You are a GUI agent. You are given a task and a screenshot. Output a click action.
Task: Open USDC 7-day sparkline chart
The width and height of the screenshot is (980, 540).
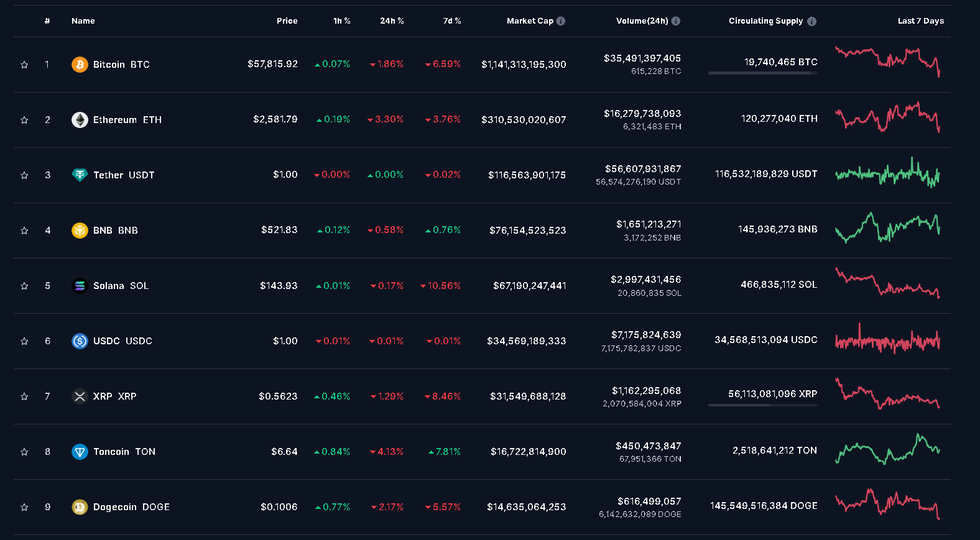(x=887, y=338)
